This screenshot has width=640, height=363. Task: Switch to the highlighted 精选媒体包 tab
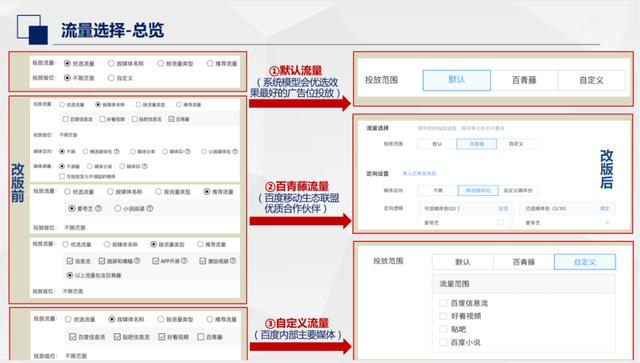(478, 190)
